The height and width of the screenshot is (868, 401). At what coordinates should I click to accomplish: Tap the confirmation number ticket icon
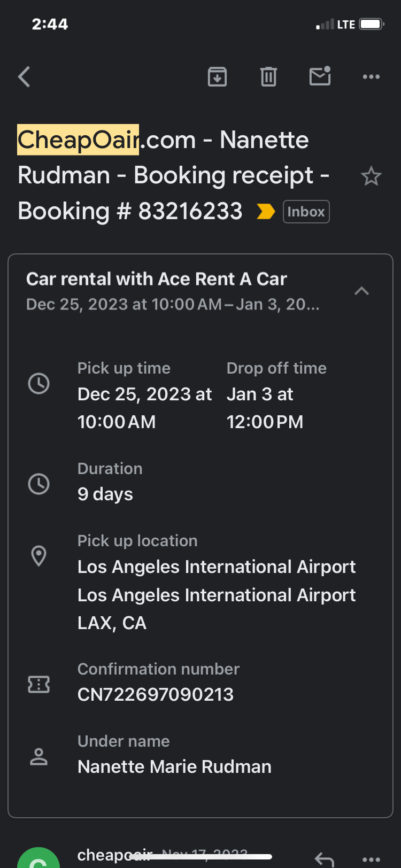(39, 684)
